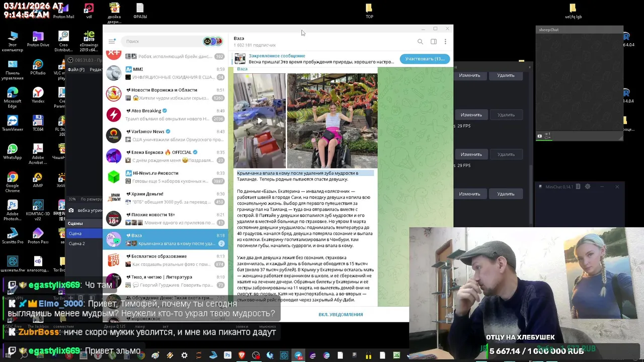
Task: Open Baza channel three-dots menu
Action: 445,42
